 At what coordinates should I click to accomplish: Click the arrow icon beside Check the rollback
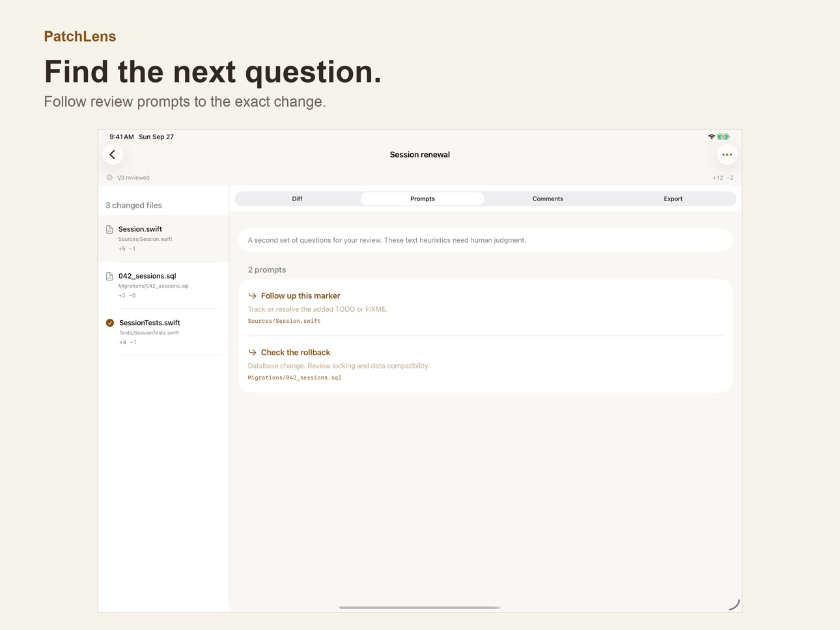point(252,353)
